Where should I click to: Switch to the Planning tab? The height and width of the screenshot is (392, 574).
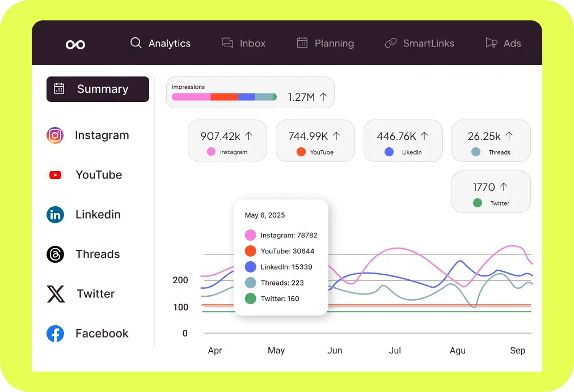pyautogui.click(x=325, y=43)
